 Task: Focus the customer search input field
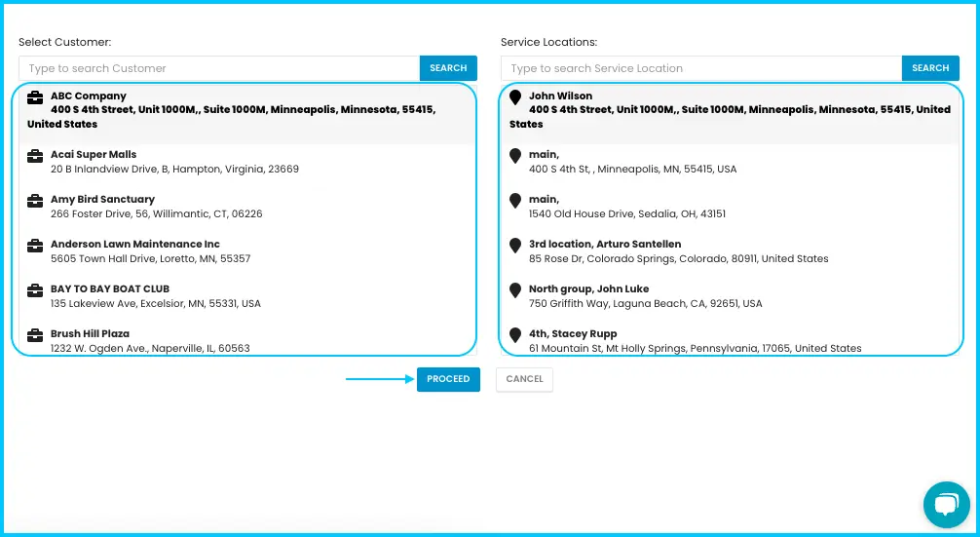click(219, 68)
